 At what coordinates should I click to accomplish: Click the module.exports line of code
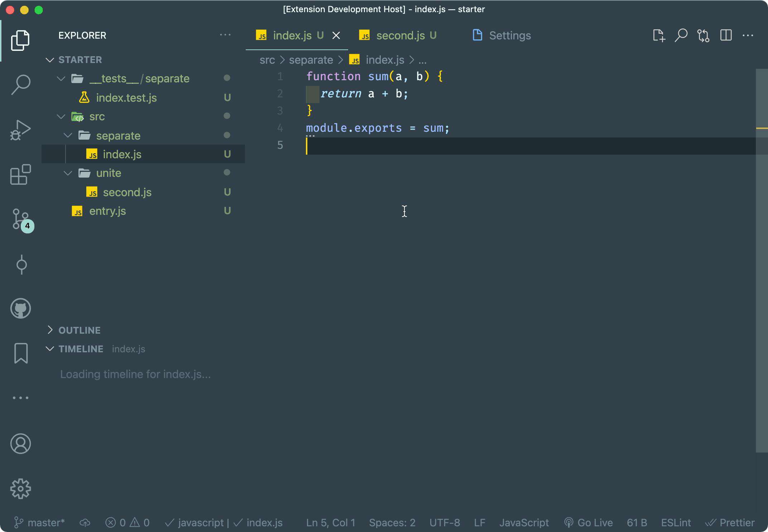(x=378, y=128)
